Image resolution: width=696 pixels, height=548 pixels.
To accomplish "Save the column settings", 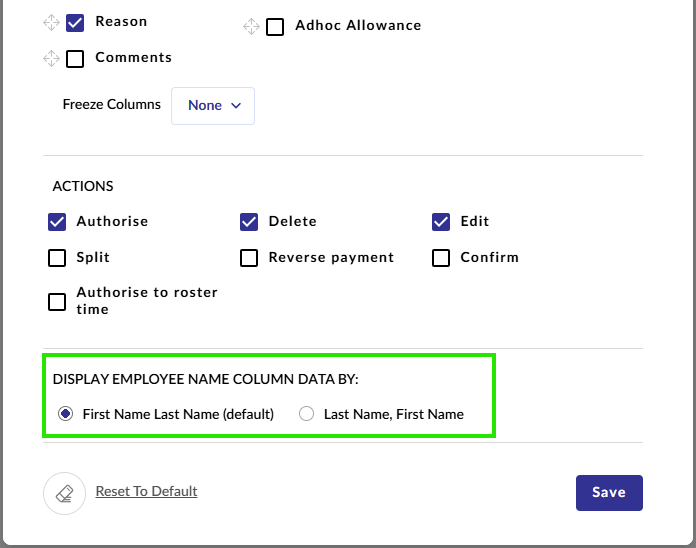I will [x=609, y=493].
